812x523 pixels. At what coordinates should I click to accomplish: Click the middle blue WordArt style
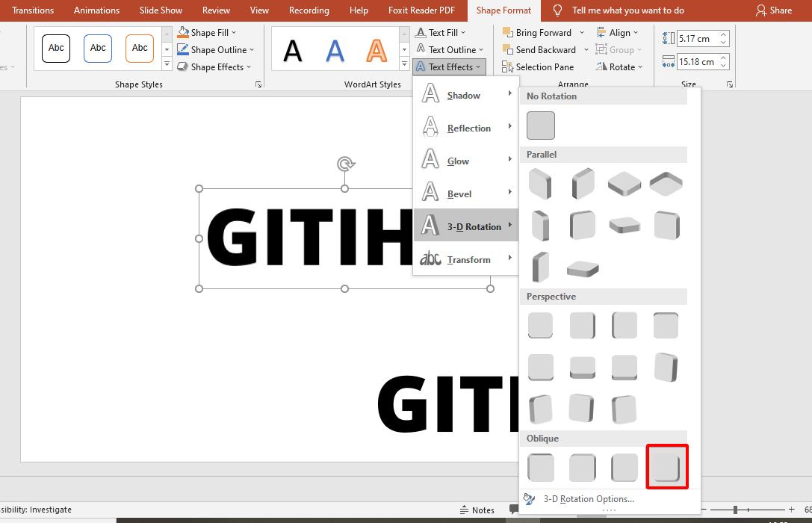click(334, 51)
